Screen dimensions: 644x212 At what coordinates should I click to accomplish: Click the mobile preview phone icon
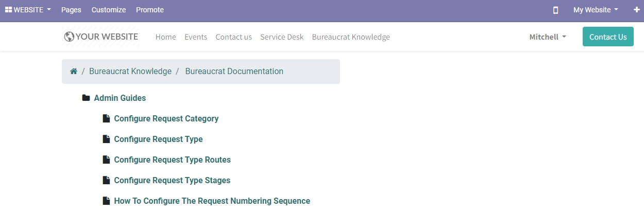click(555, 10)
